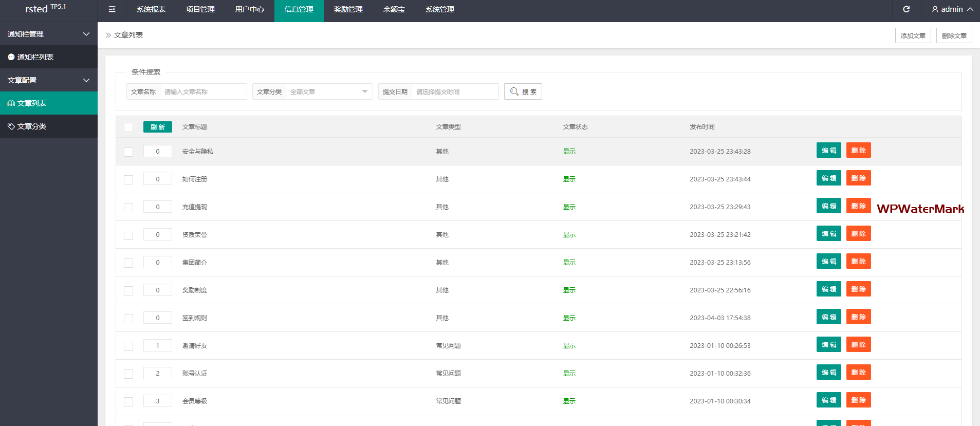This screenshot has height=426, width=980.
Task: Click the admin user icon
Action: point(935,9)
